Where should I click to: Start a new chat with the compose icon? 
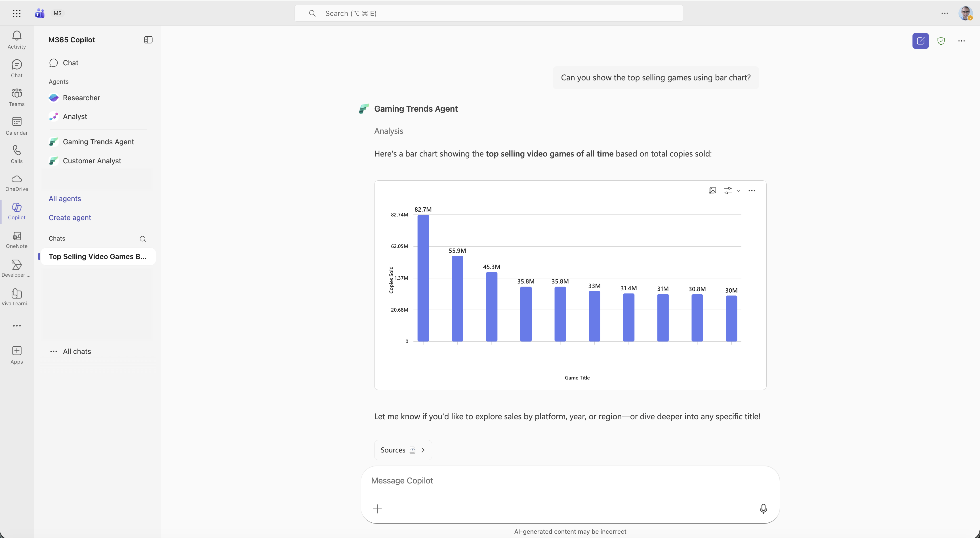pos(921,41)
